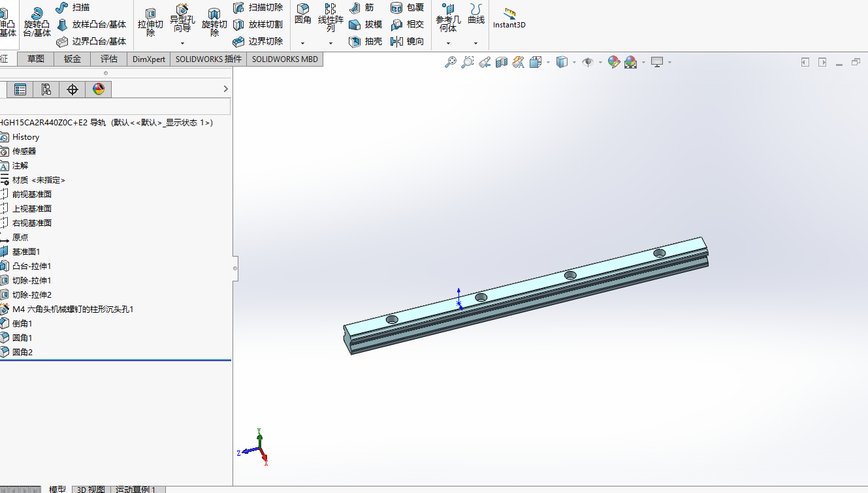This screenshot has height=493, width=868.
Task: Click the Dynamic Annotation Views icon
Action: click(519, 62)
